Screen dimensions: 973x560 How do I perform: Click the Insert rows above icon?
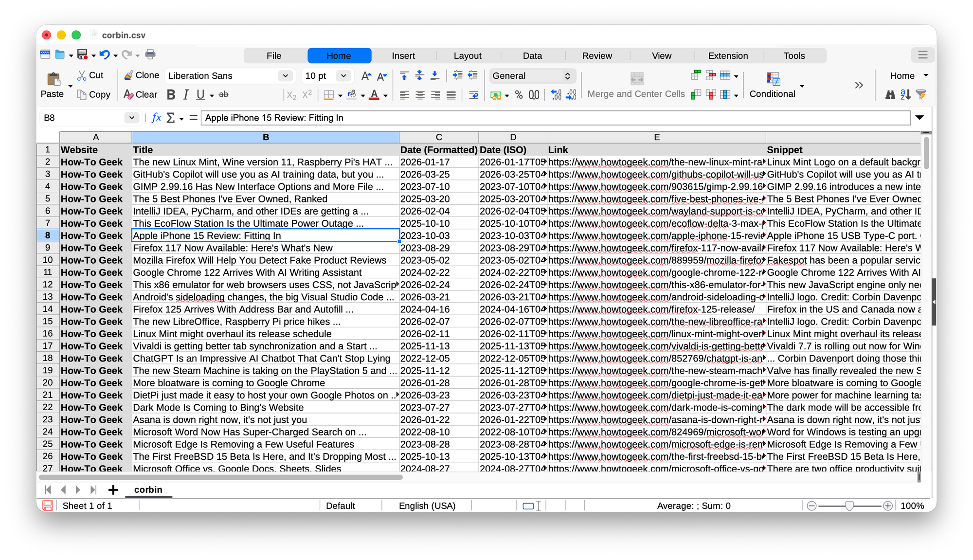click(x=696, y=75)
